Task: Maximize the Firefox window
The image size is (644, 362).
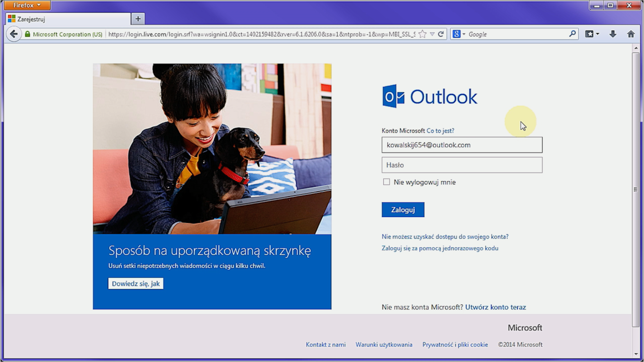Action: point(610,5)
